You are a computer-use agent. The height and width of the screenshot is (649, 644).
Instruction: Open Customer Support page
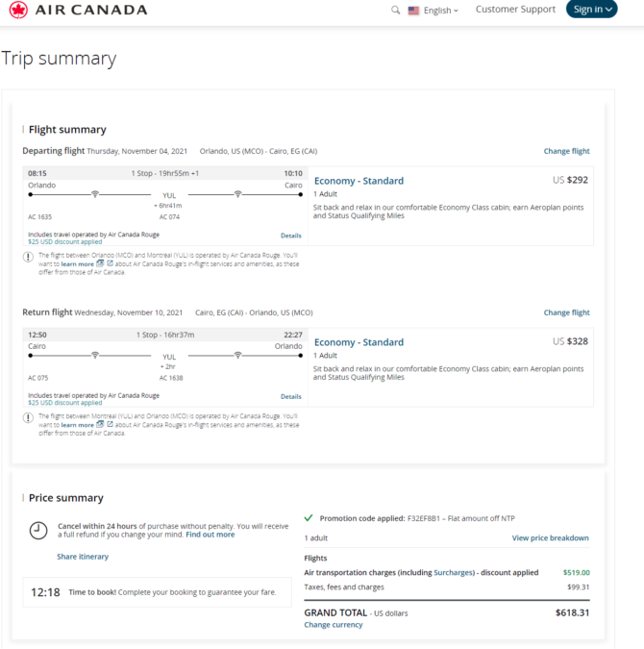pyautogui.click(x=515, y=9)
